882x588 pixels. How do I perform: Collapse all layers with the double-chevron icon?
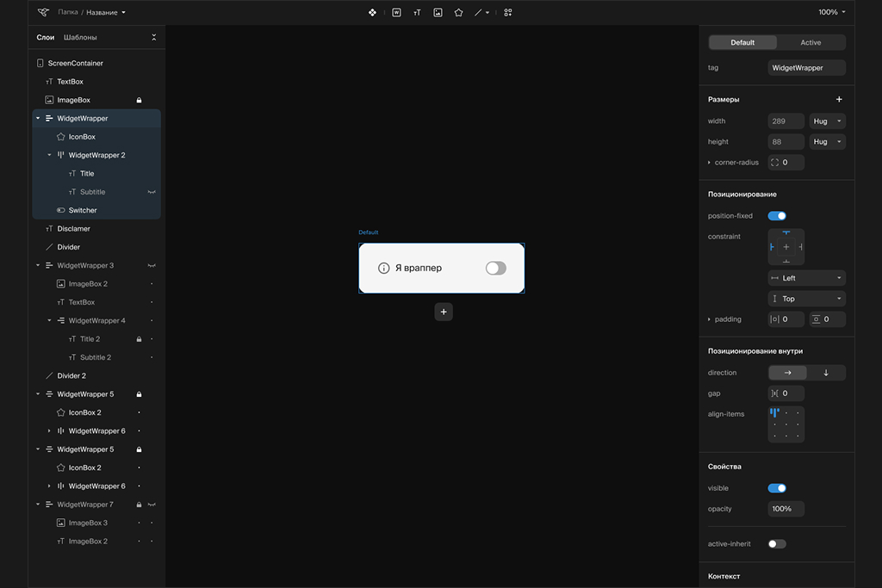click(153, 38)
